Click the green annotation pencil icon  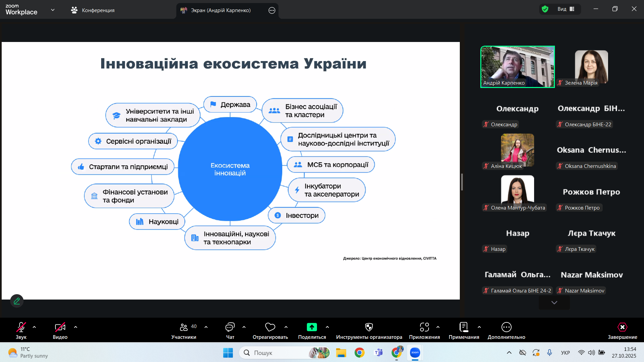[x=17, y=301]
